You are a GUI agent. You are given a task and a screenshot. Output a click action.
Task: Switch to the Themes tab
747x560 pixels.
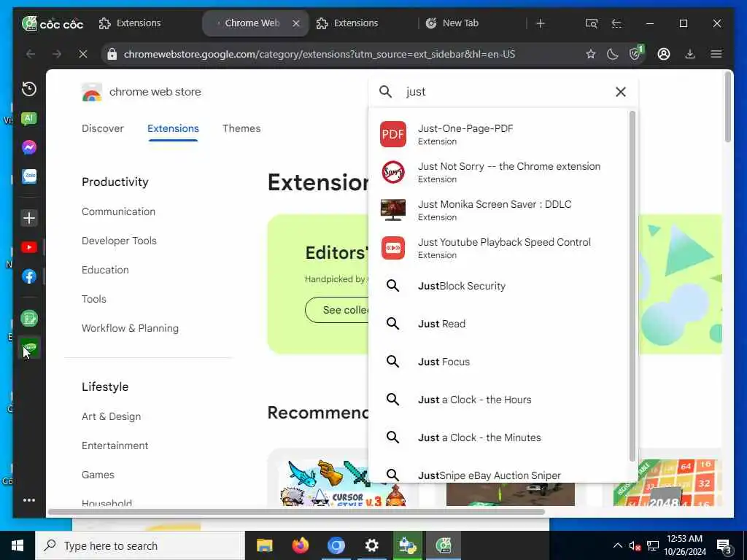[x=241, y=128]
